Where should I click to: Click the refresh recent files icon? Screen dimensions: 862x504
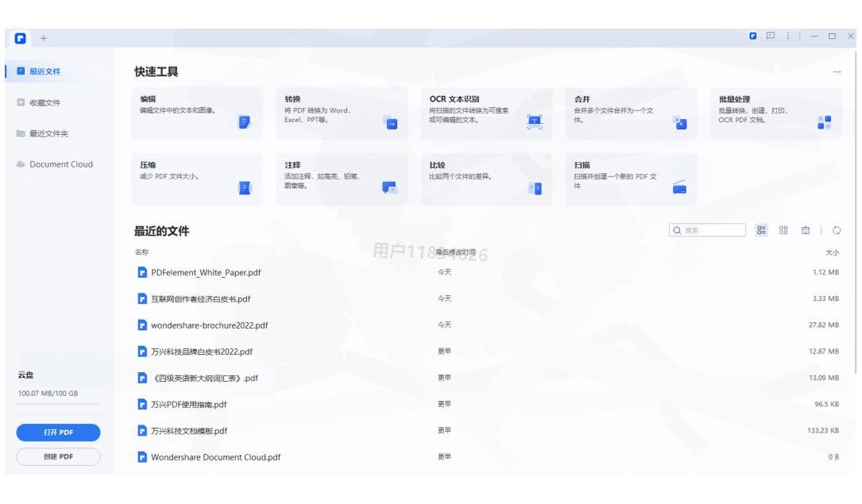[837, 230]
